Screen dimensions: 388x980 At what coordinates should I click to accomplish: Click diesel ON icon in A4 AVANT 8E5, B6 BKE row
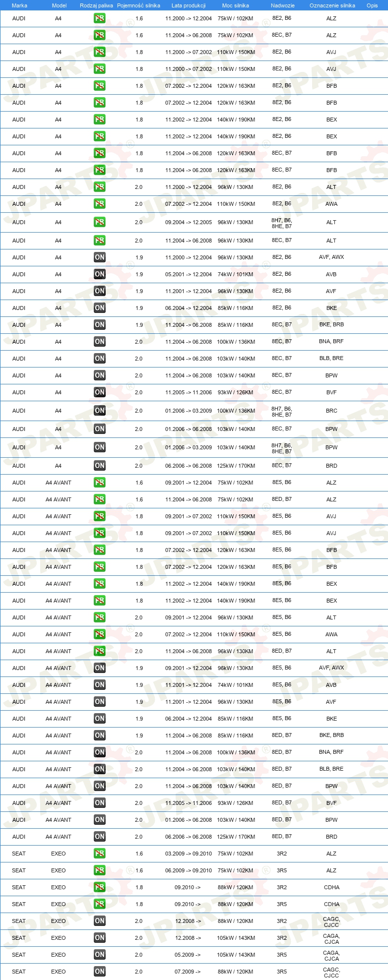(100, 719)
